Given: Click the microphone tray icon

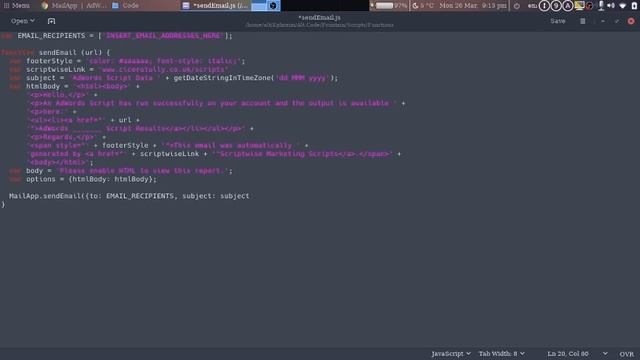Looking at the screenshot, I should (x=601, y=6).
